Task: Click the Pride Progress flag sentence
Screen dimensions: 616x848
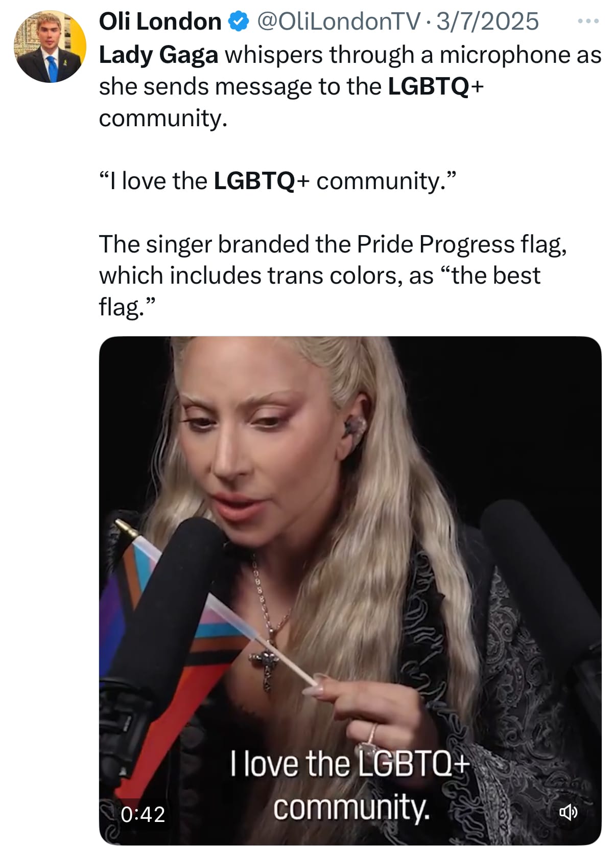Action: coord(333,276)
